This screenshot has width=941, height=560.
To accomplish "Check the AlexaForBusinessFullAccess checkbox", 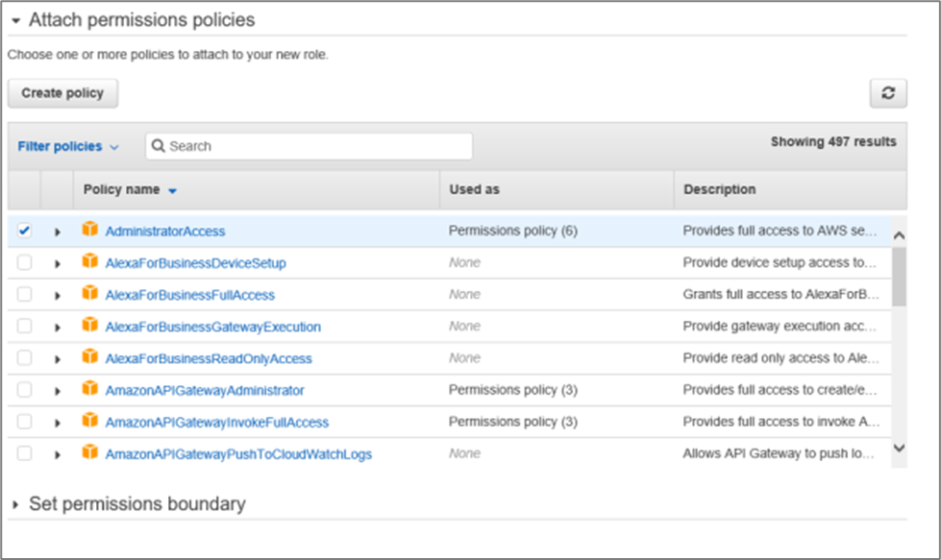I will click(25, 295).
